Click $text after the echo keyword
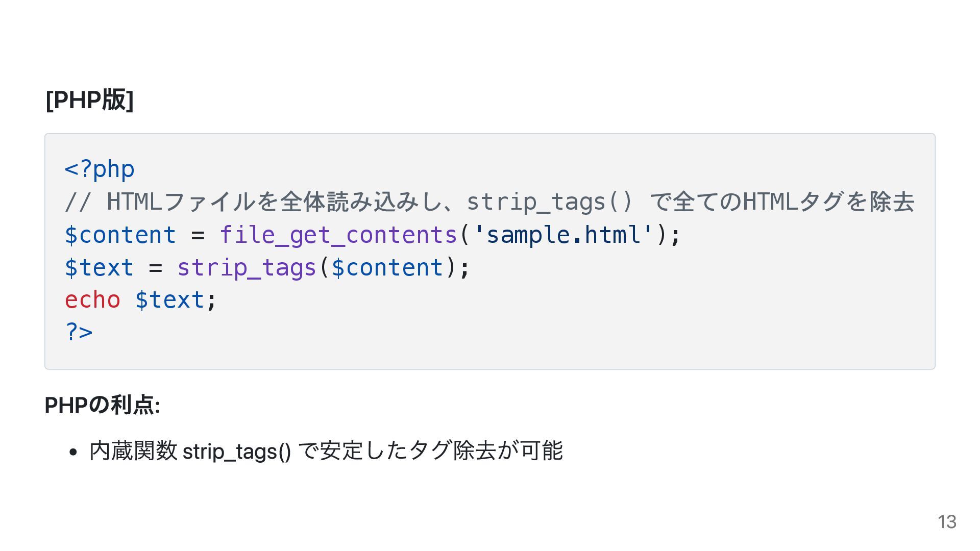 [x=169, y=300]
